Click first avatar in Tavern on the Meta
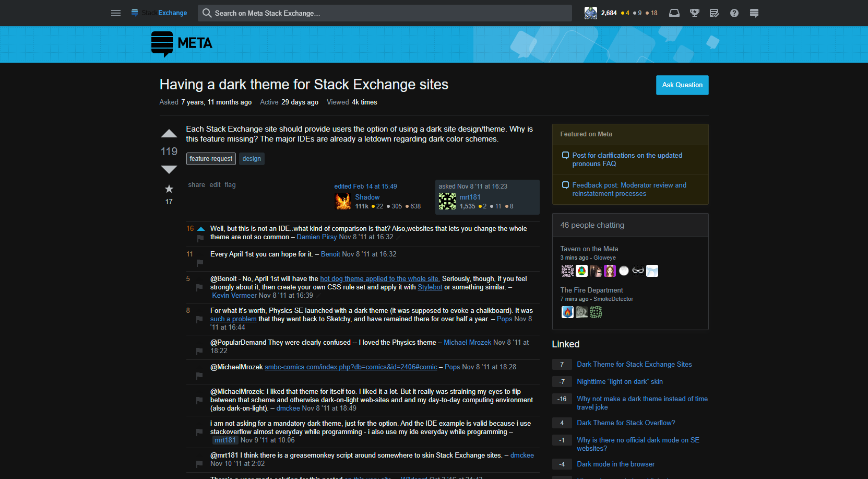The image size is (868, 479). click(x=567, y=271)
